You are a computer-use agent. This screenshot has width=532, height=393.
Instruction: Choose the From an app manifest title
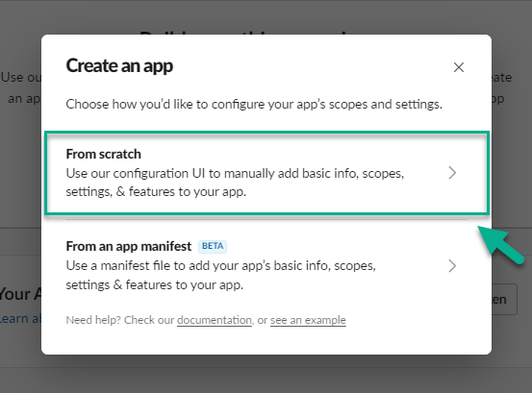129,246
